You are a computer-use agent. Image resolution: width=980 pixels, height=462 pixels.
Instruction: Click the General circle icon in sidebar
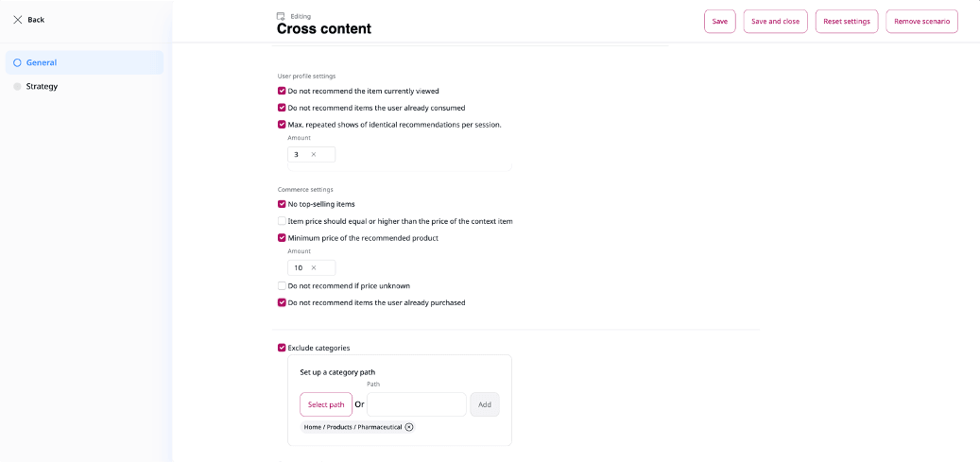(x=18, y=62)
